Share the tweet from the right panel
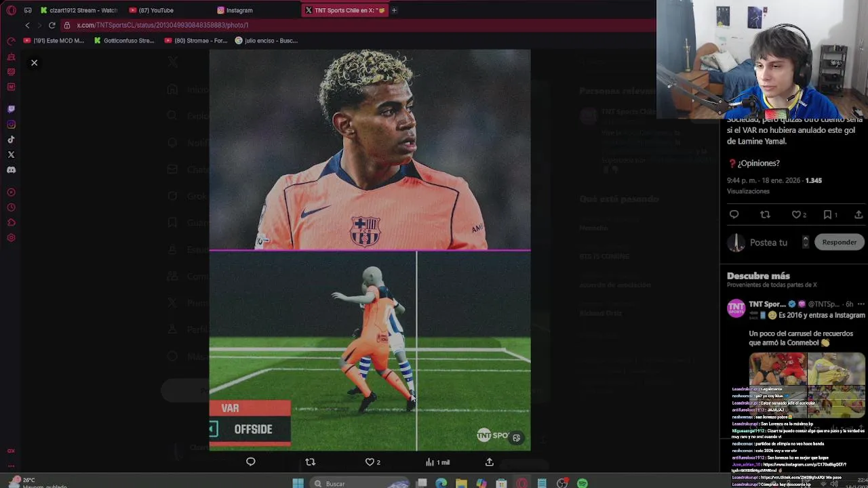The height and width of the screenshot is (488, 868). [x=859, y=214]
